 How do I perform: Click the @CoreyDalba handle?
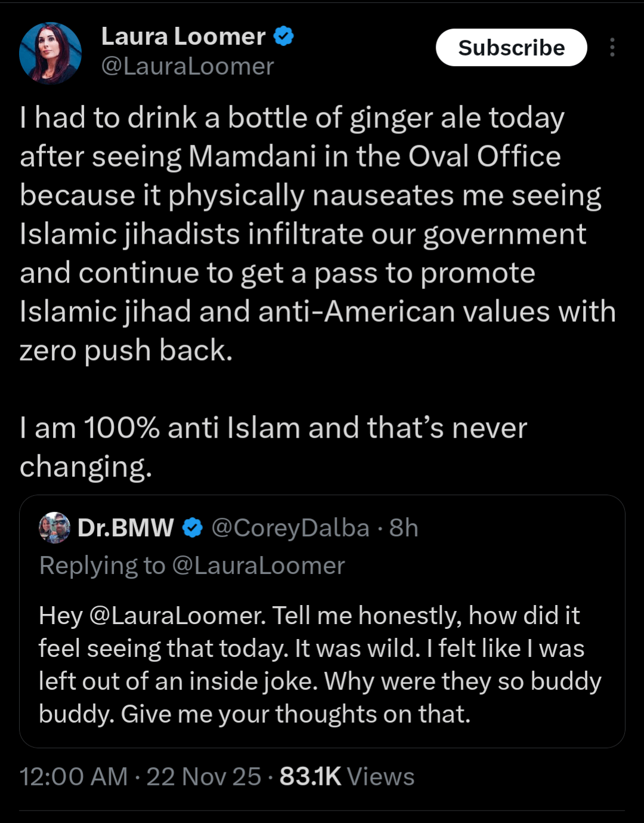click(x=290, y=528)
